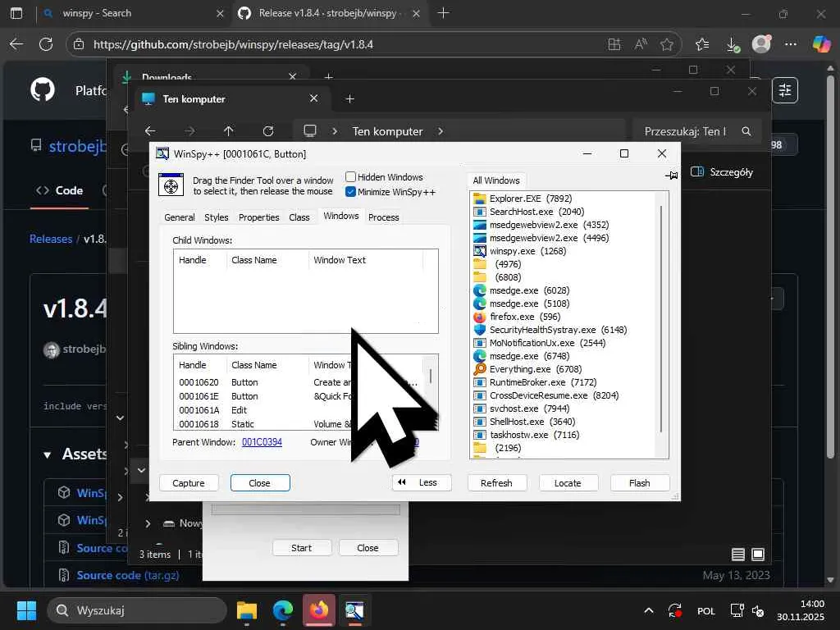Open the Edge settings and more menu
The image size is (840, 630).
pyautogui.click(x=791, y=44)
